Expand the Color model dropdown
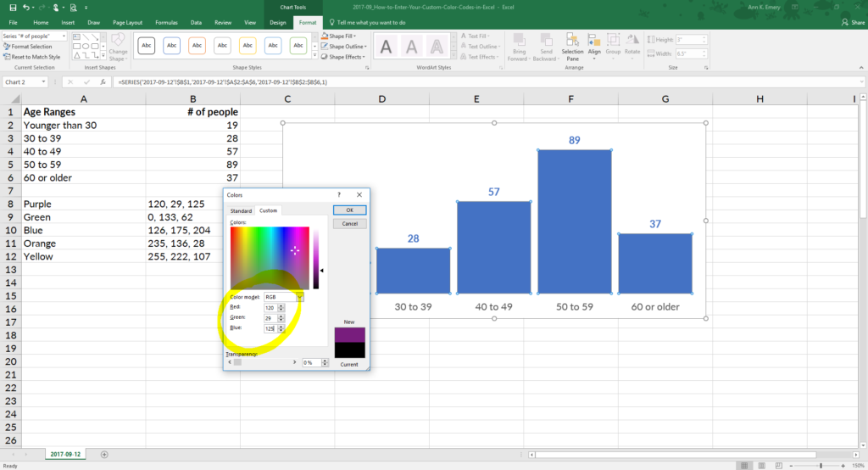The image size is (868, 470). (x=299, y=297)
